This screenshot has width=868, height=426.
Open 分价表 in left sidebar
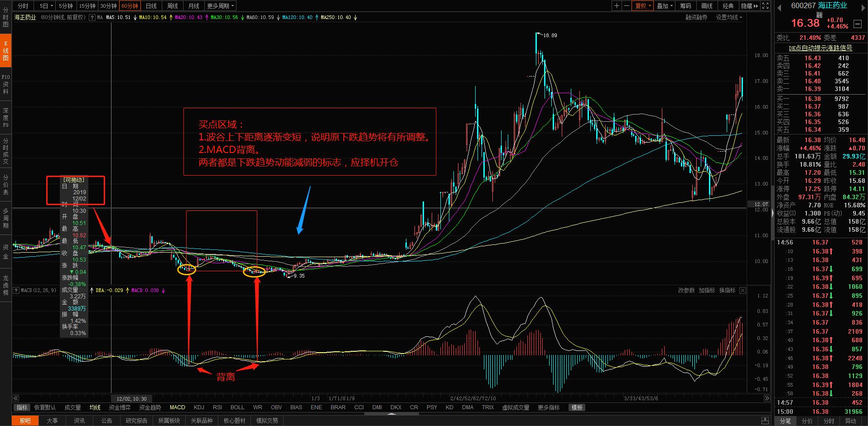[x=5, y=185]
